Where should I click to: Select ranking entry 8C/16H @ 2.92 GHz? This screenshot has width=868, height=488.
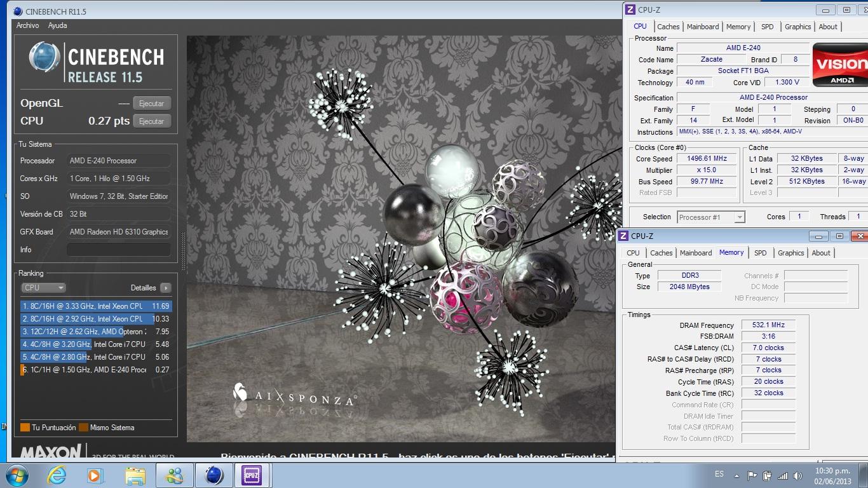96,319
